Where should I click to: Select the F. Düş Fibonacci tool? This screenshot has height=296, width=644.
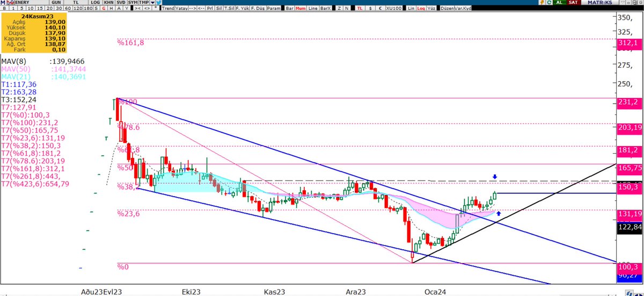(x=258, y=9)
